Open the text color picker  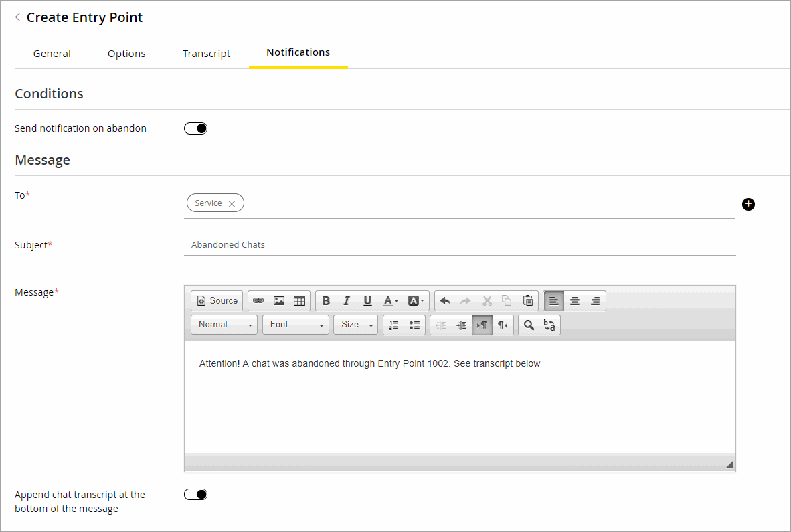[390, 301]
